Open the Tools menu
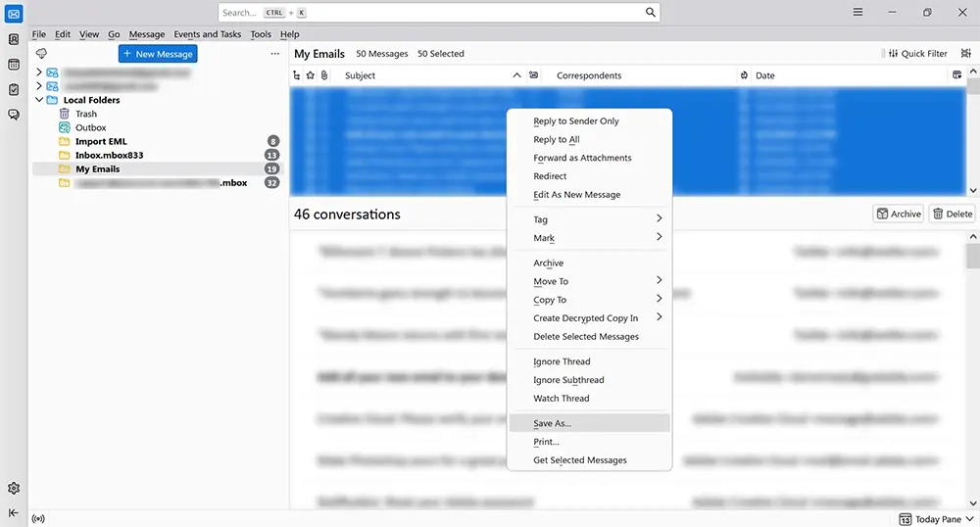Viewport: 980px width, 527px height. point(261,34)
